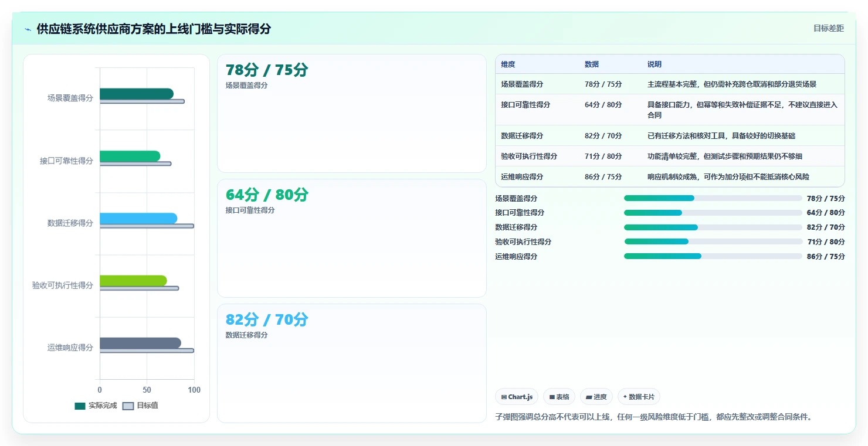Image resolution: width=868 pixels, height=446 pixels.
Task: Click table value 86分 / 75分
Action: (603, 177)
